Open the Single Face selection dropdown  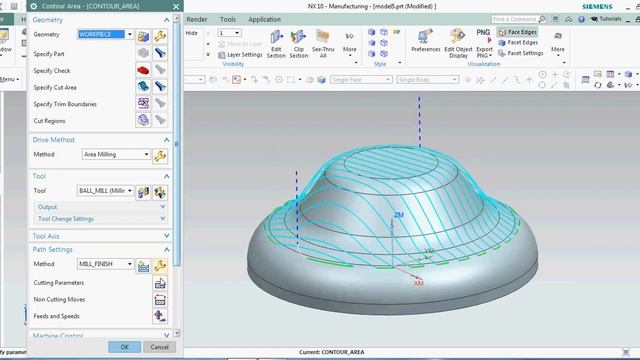[x=388, y=80]
